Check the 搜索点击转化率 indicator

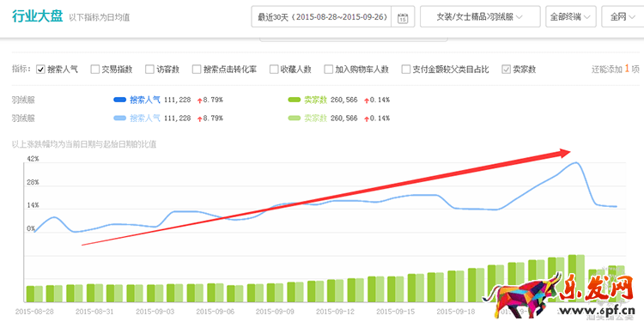(x=197, y=70)
